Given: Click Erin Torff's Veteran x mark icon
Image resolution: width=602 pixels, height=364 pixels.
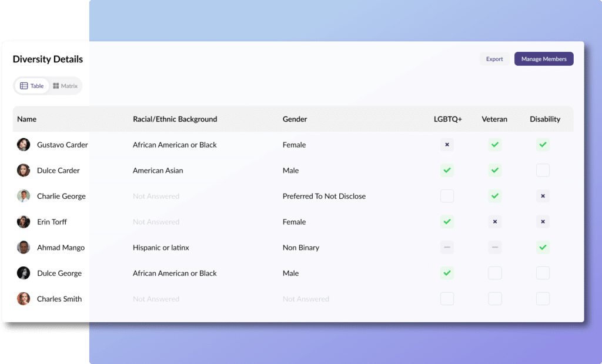Looking at the screenshot, I should 495,222.
